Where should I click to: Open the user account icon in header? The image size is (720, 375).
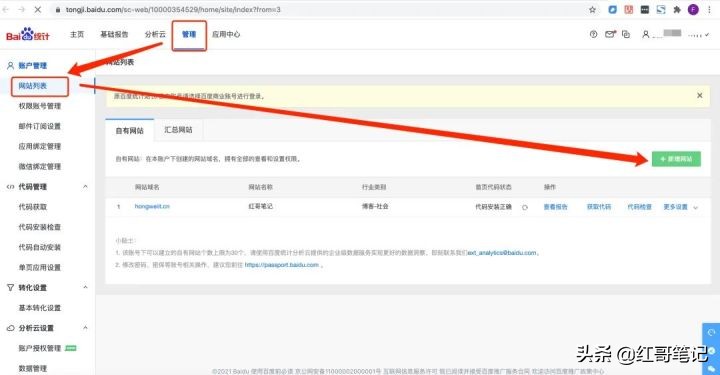[x=645, y=34]
